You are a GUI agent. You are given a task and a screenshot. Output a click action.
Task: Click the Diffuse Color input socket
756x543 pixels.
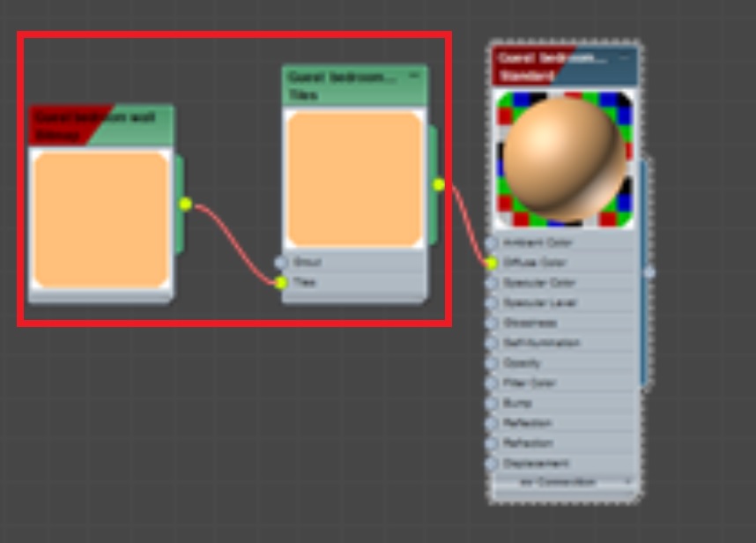coord(490,262)
